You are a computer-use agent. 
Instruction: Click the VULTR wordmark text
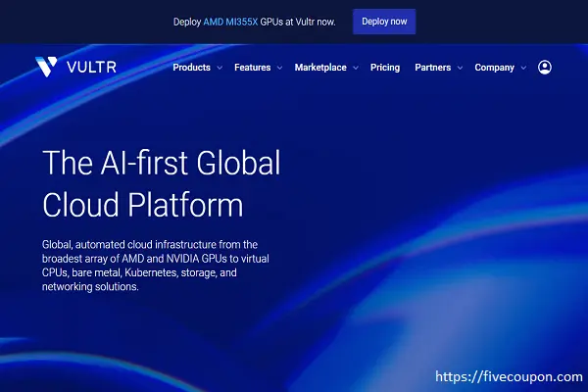91,68
